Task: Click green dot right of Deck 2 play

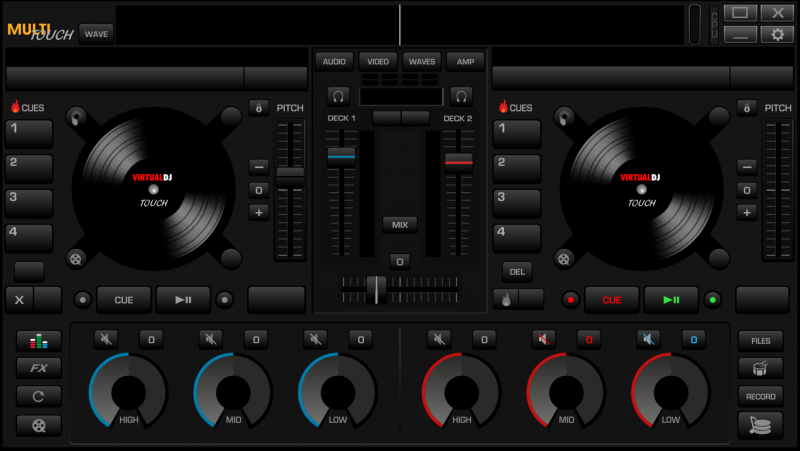Action: click(713, 300)
